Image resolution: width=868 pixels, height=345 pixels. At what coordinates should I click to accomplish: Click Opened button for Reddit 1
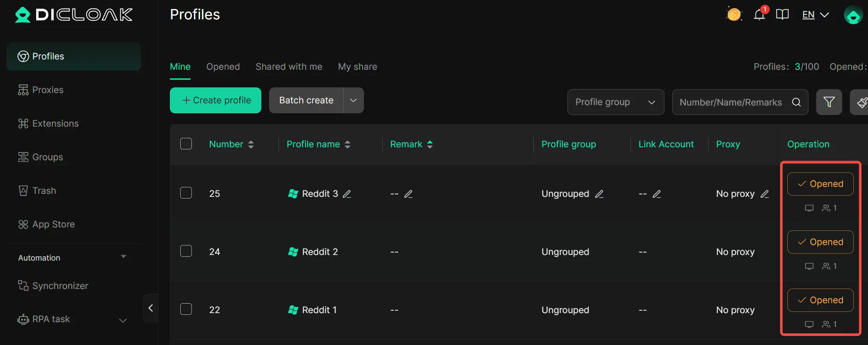pos(820,300)
